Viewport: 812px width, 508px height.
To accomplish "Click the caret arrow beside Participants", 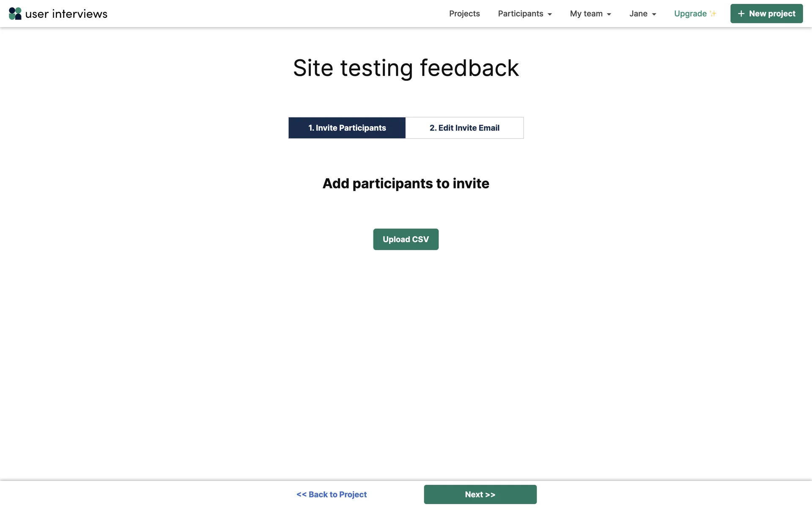I will click(550, 14).
